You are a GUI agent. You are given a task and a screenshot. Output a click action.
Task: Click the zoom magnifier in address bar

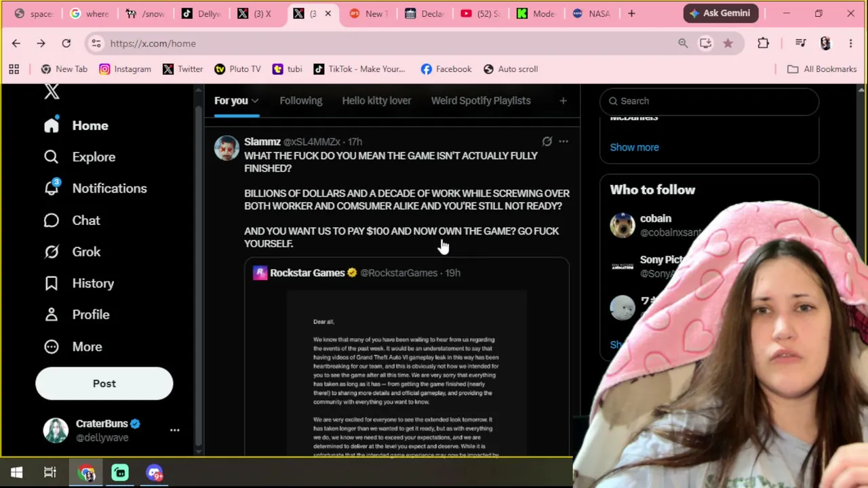coord(683,43)
